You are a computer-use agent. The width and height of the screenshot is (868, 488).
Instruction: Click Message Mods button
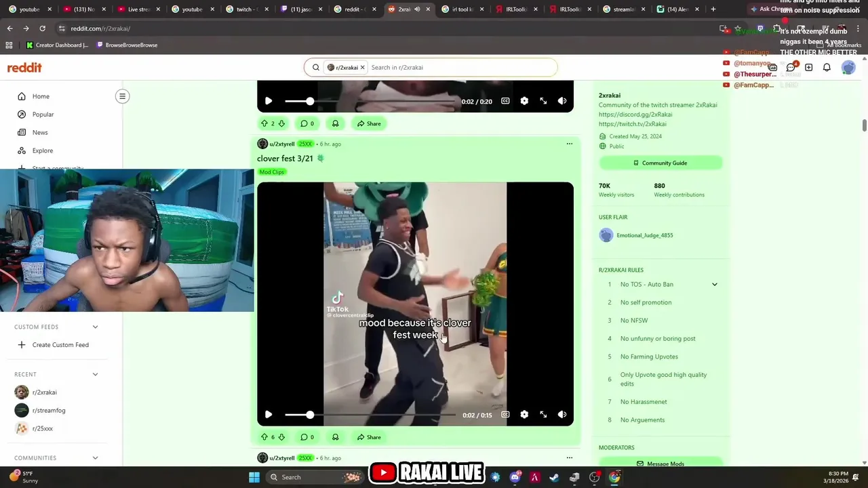coord(660,464)
